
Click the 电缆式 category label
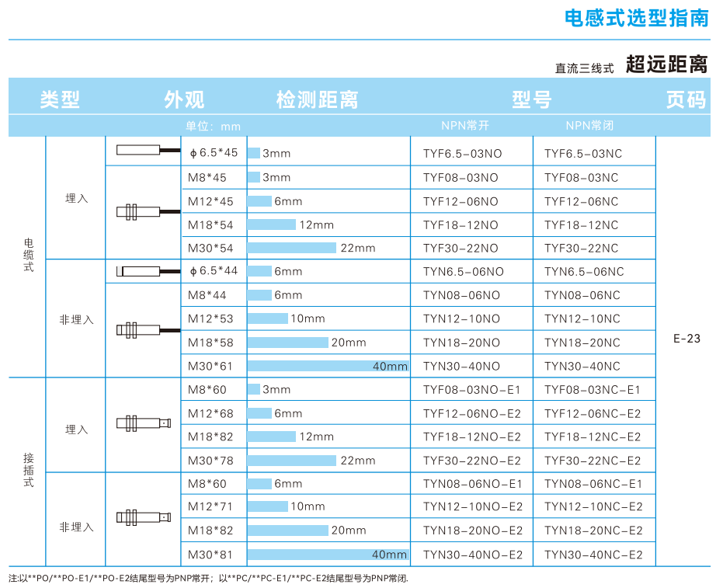click(29, 256)
